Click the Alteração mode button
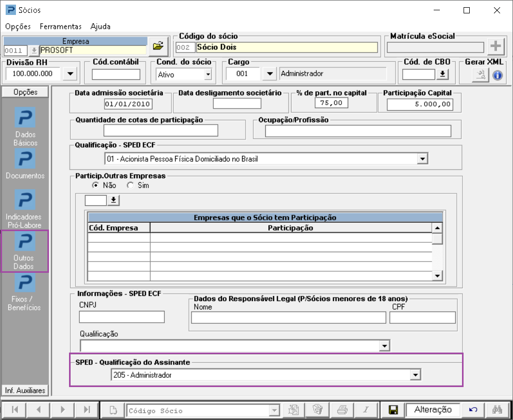 point(433,410)
